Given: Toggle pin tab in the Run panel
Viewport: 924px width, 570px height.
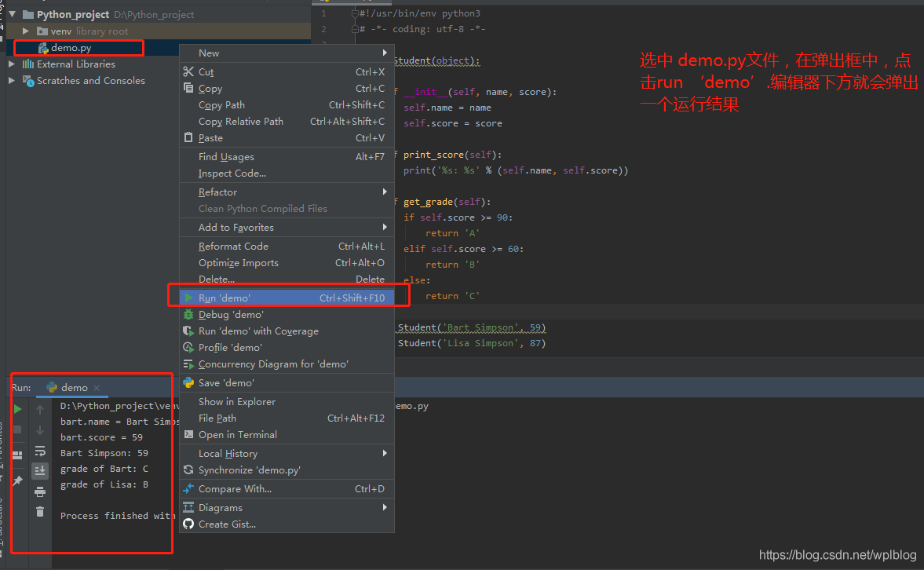Looking at the screenshot, I should click(x=18, y=480).
